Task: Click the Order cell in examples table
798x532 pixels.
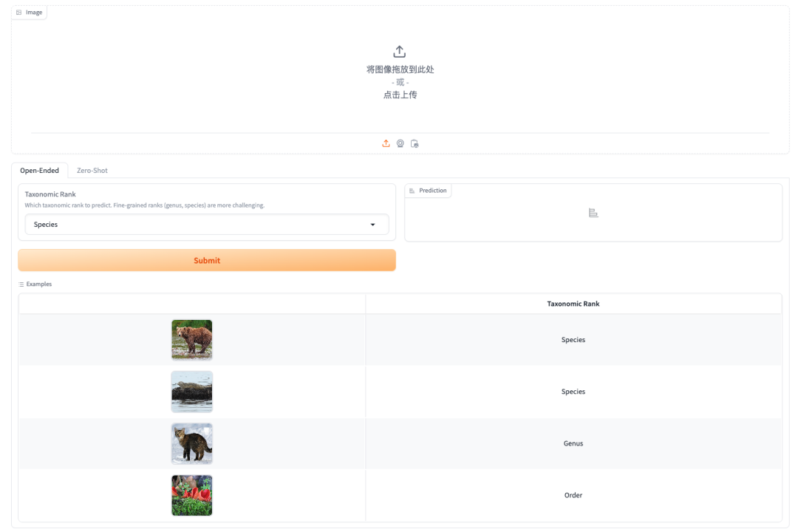Action: pos(573,495)
